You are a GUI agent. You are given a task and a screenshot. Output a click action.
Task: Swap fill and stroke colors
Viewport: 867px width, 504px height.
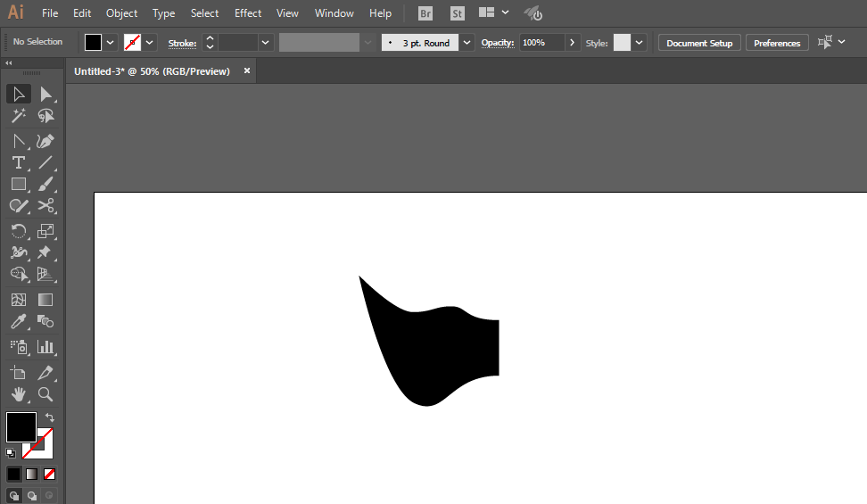(50, 417)
